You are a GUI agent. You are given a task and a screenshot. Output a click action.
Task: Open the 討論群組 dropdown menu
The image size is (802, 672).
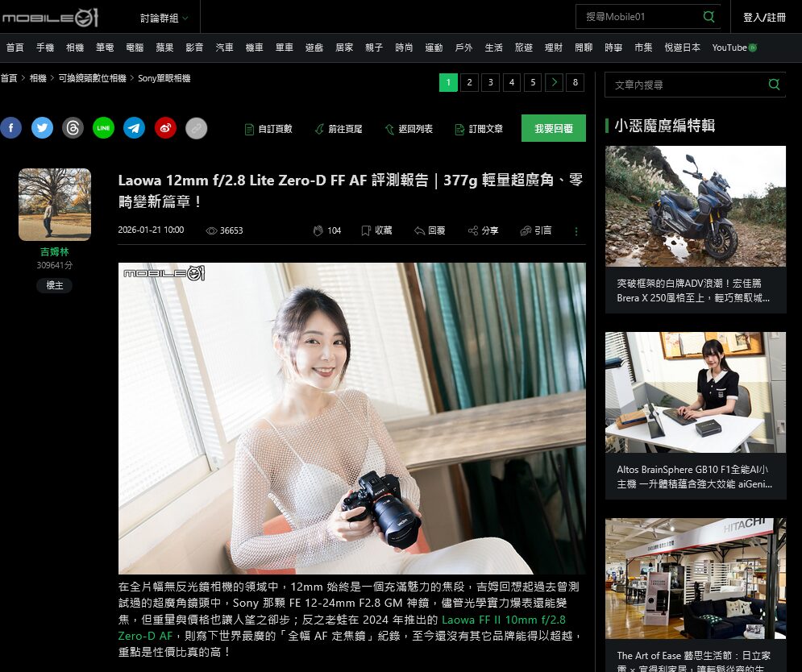[x=164, y=18]
